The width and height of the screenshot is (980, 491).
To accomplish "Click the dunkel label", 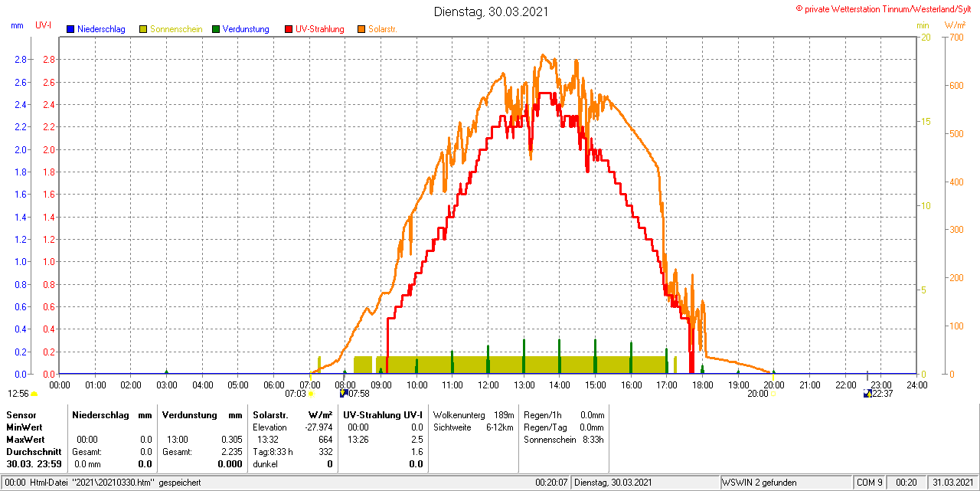I will [x=266, y=464].
